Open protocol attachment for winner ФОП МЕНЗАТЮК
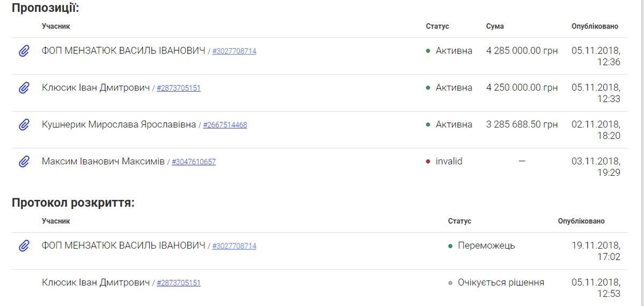Viewport: 644px width, 306px height. (24, 246)
